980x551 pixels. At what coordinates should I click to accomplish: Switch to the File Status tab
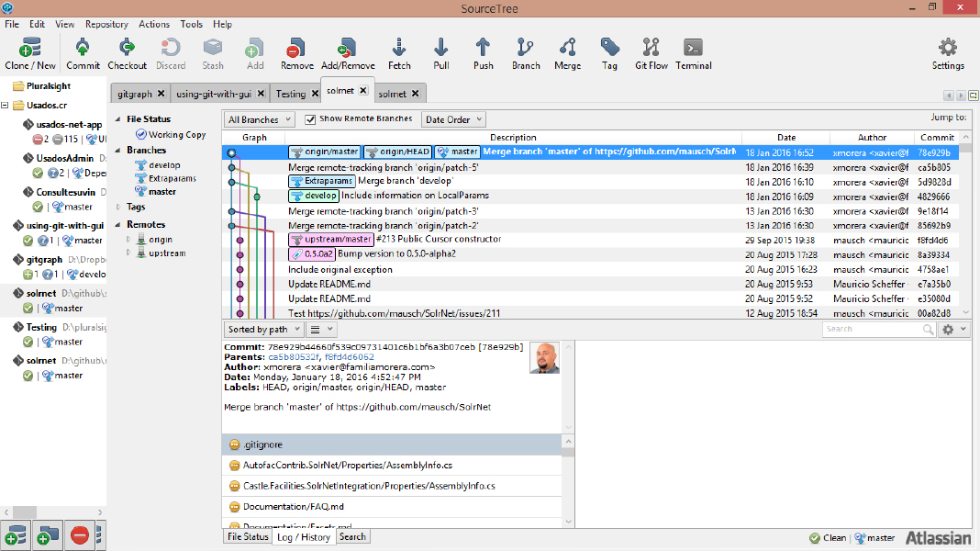point(248,537)
